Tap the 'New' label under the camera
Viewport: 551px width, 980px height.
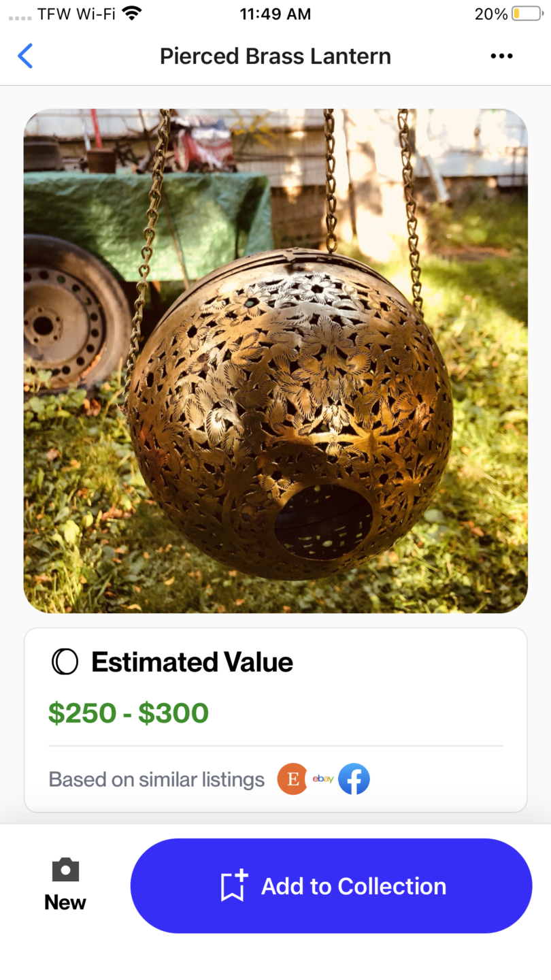click(x=65, y=902)
